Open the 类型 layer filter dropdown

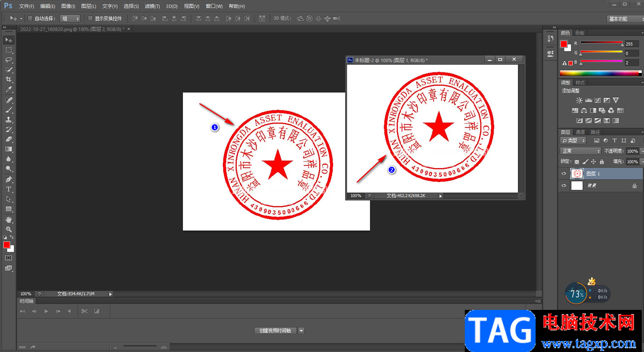click(573, 141)
